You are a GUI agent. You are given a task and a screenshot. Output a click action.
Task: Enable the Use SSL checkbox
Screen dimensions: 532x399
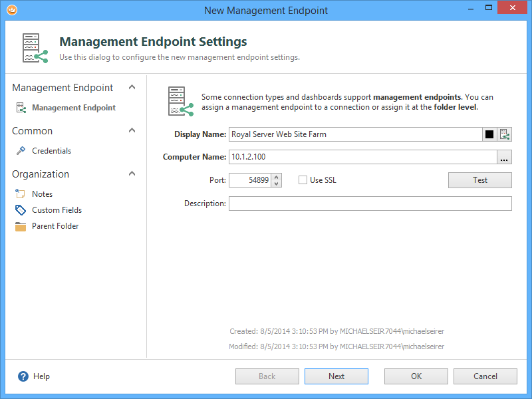pyautogui.click(x=303, y=180)
